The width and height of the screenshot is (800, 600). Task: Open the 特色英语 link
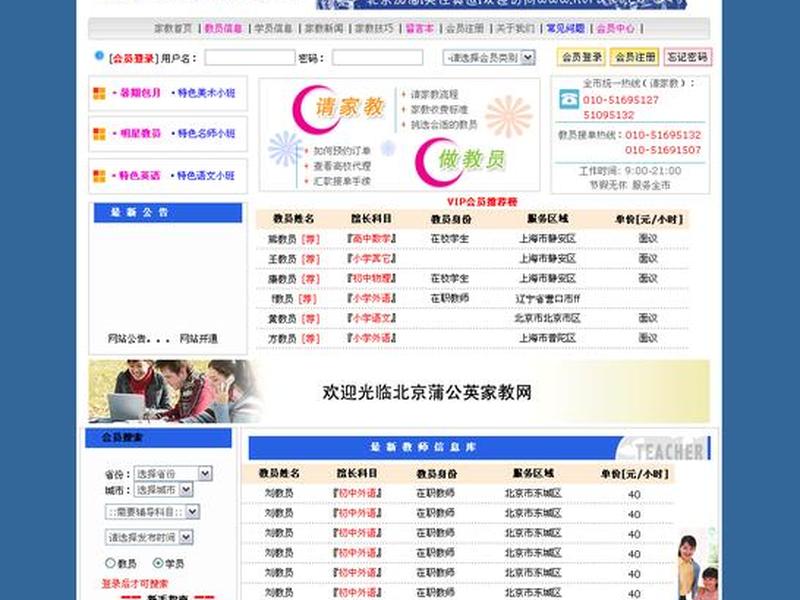pos(139,176)
